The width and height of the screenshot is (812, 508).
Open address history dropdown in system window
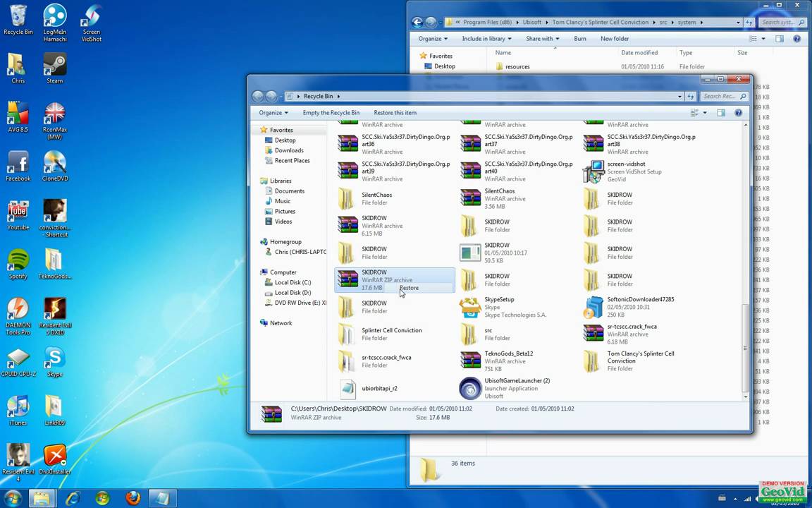pyautogui.click(x=738, y=23)
